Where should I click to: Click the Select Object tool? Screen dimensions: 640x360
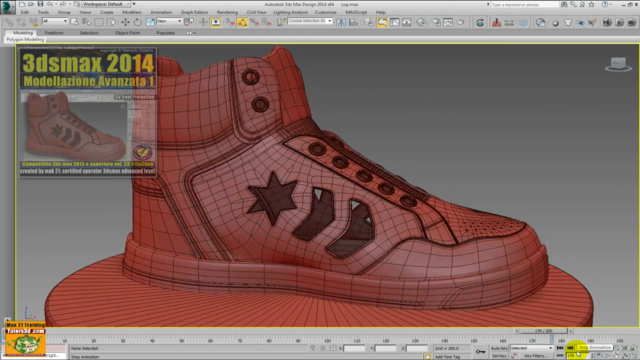click(74, 22)
